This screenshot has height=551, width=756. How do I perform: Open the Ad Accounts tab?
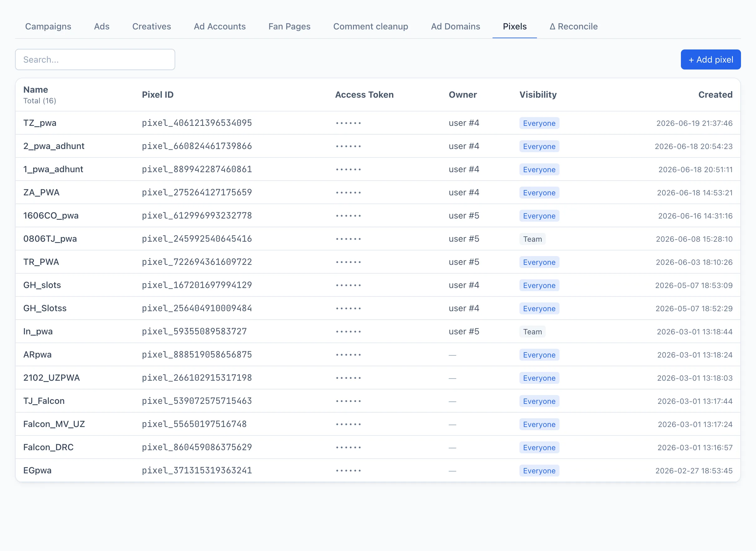coord(220,26)
